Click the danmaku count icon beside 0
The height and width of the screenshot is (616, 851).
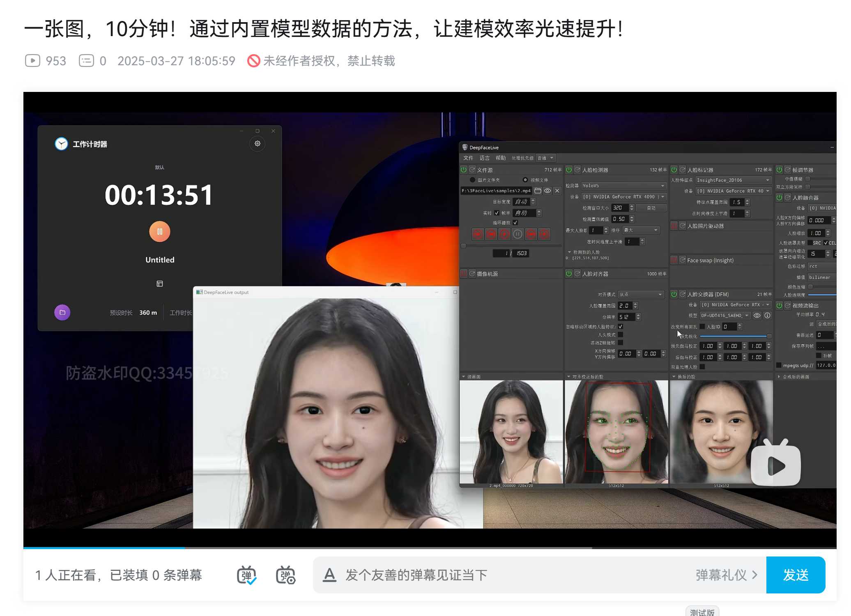[86, 61]
